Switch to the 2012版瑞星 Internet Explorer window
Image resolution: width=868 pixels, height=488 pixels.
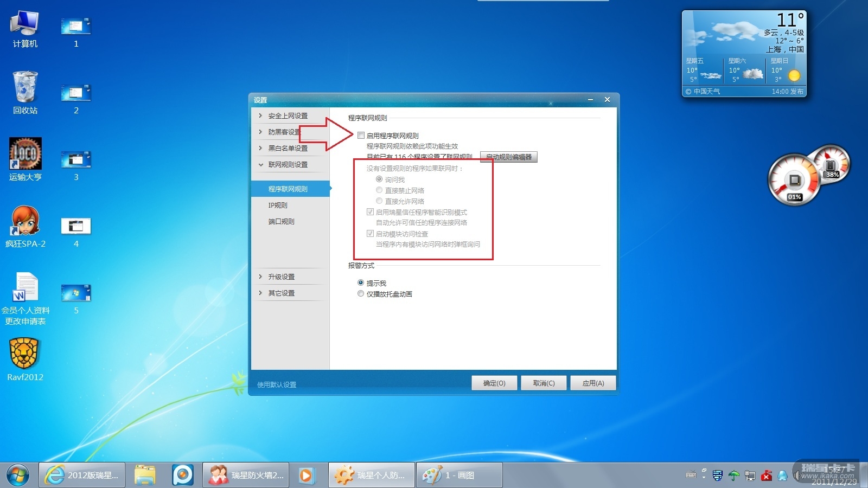pyautogui.click(x=82, y=476)
